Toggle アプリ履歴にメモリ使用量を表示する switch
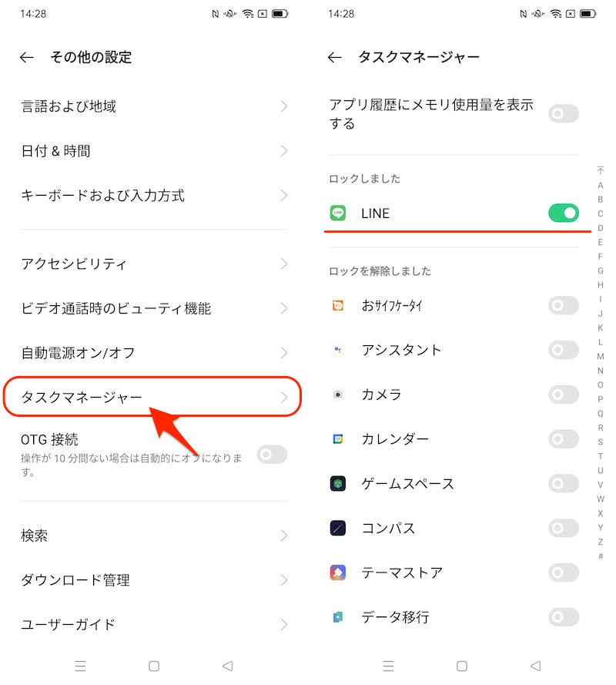The height and width of the screenshot is (685, 616). click(x=564, y=114)
